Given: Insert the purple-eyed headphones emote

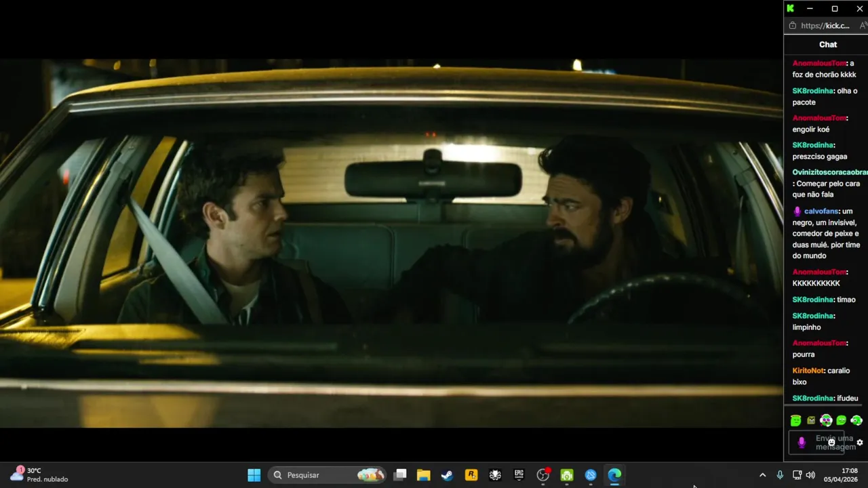Looking at the screenshot, I should tap(826, 420).
